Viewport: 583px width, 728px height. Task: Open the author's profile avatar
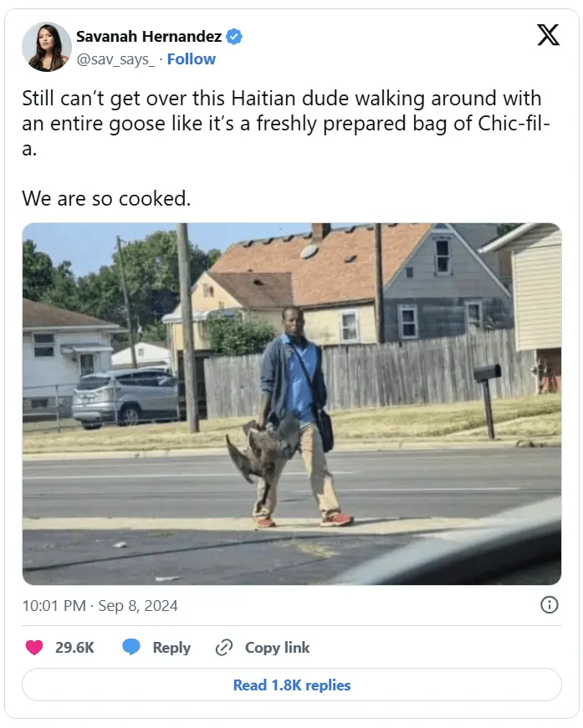(47, 47)
